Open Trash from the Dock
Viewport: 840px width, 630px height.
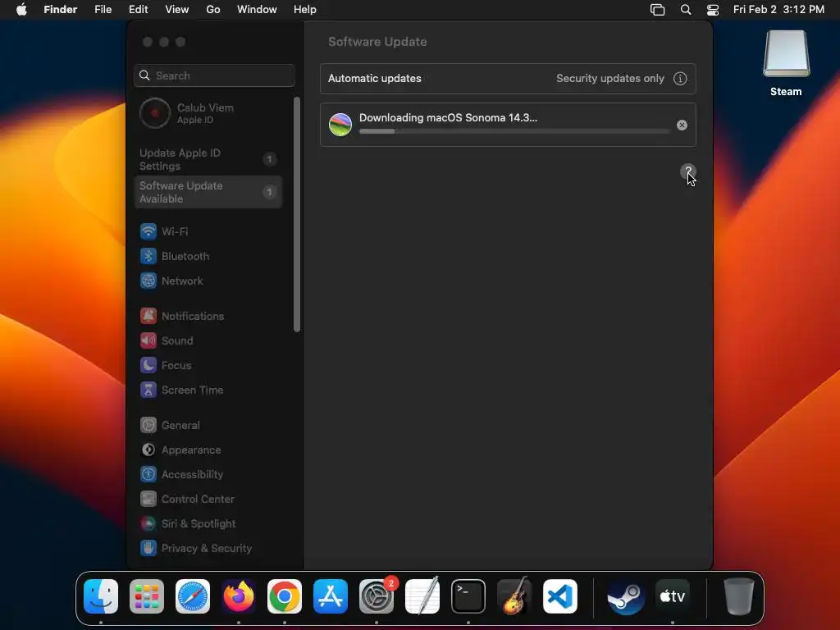(739, 596)
